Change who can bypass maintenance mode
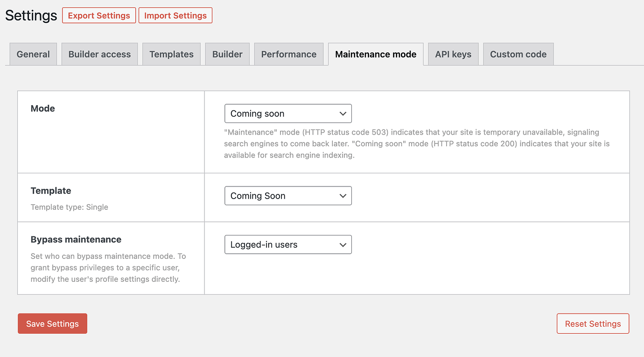This screenshot has width=644, height=357. click(288, 244)
